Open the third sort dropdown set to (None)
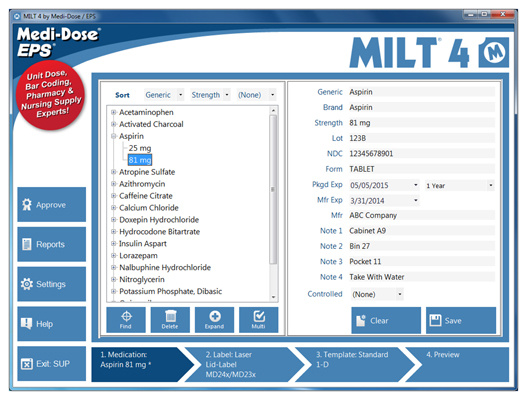 (256, 95)
